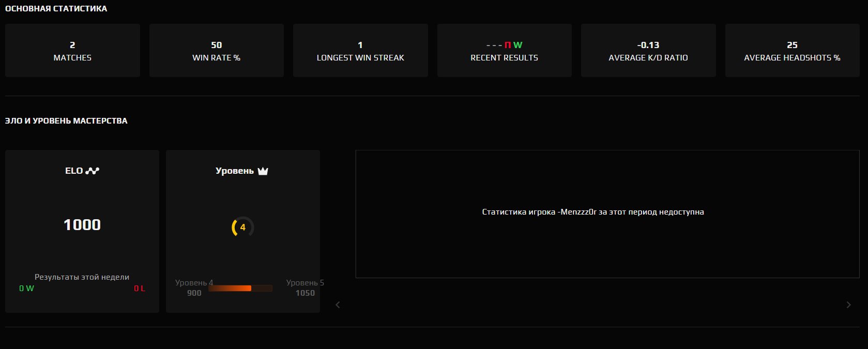Open the Longest Win Streak card
Image resolution: width=868 pixels, height=349 pixels.
tap(360, 51)
